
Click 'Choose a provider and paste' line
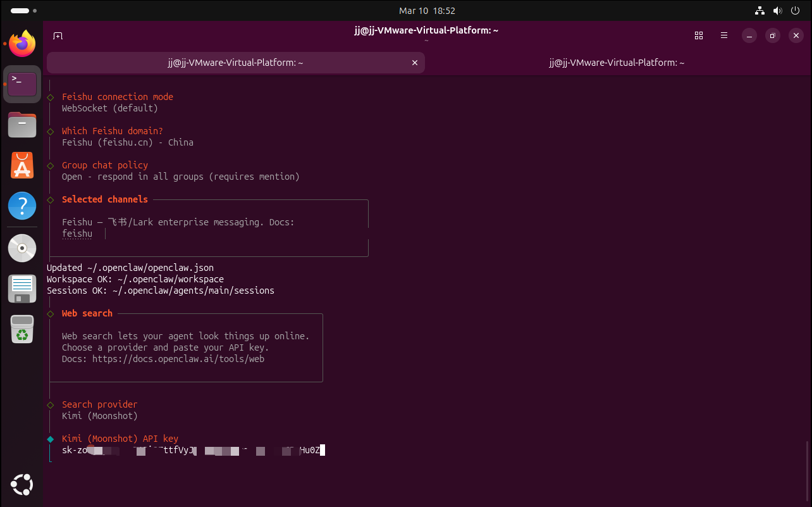(x=166, y=347)
